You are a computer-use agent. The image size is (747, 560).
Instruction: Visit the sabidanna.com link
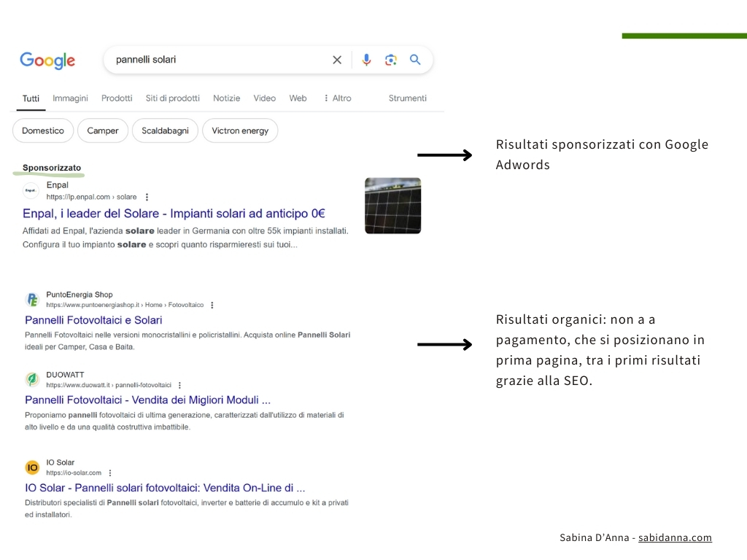pos(675,537)
